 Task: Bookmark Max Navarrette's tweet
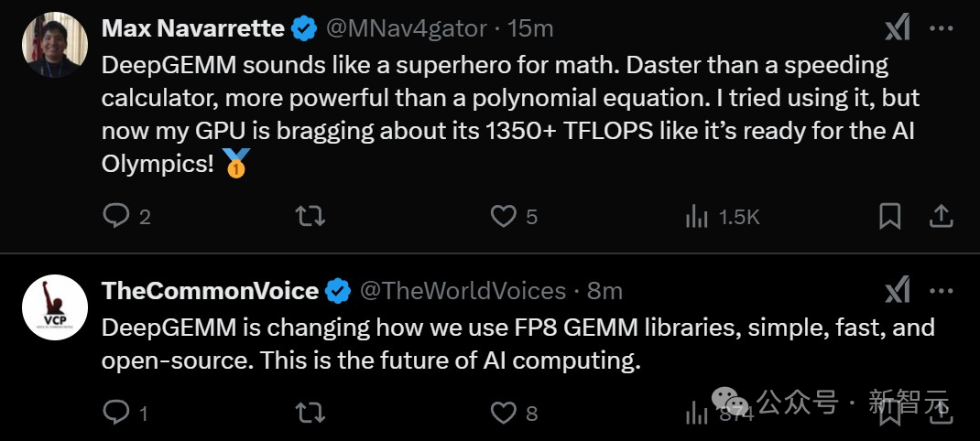tap(889, 216)
